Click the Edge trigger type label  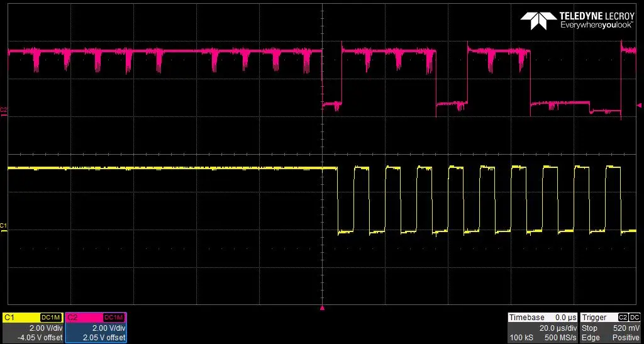[590, 338]
